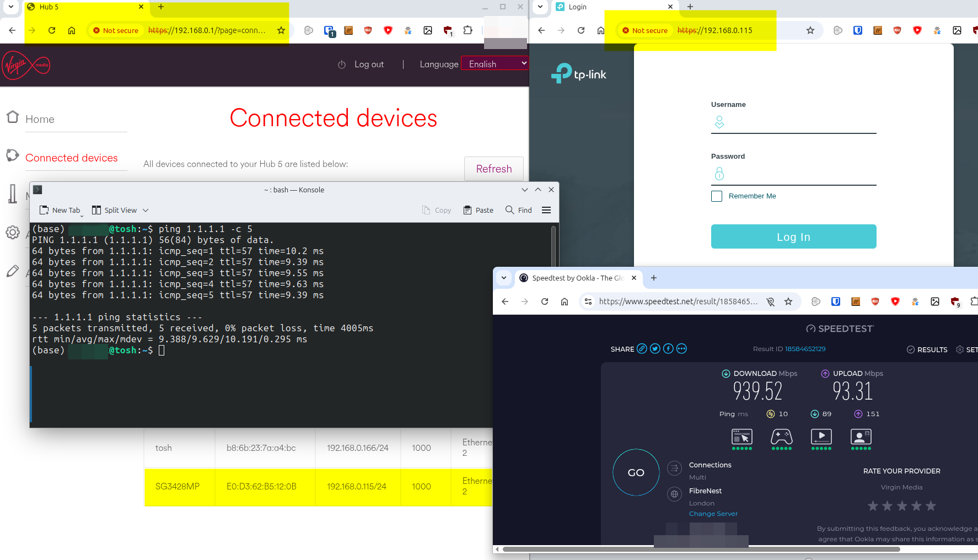Reload the Hub 5 browser page
This screenshot has height=560, width=978.
(52, 30)
